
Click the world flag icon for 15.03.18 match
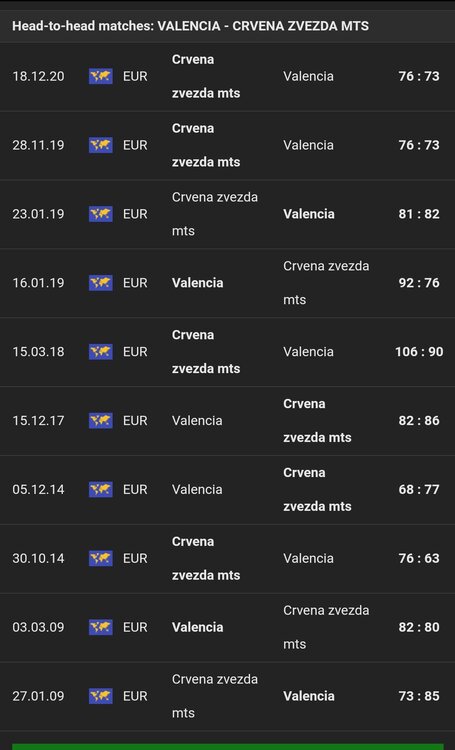(x=100, y=352)
